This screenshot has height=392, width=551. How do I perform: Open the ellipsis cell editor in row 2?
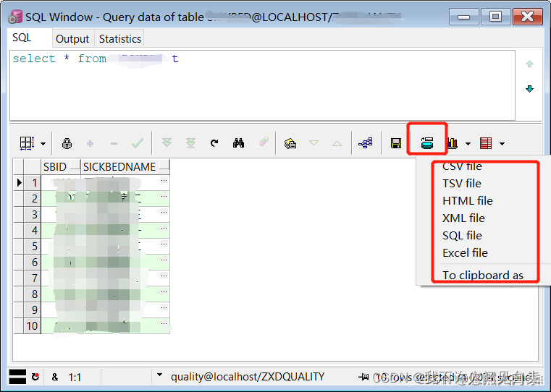(x=164, y=196)
